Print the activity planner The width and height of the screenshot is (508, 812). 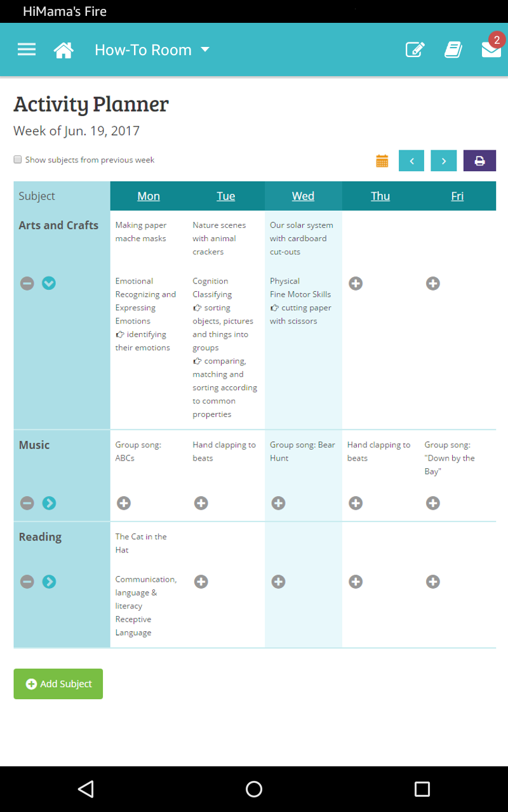click(479, 161)
